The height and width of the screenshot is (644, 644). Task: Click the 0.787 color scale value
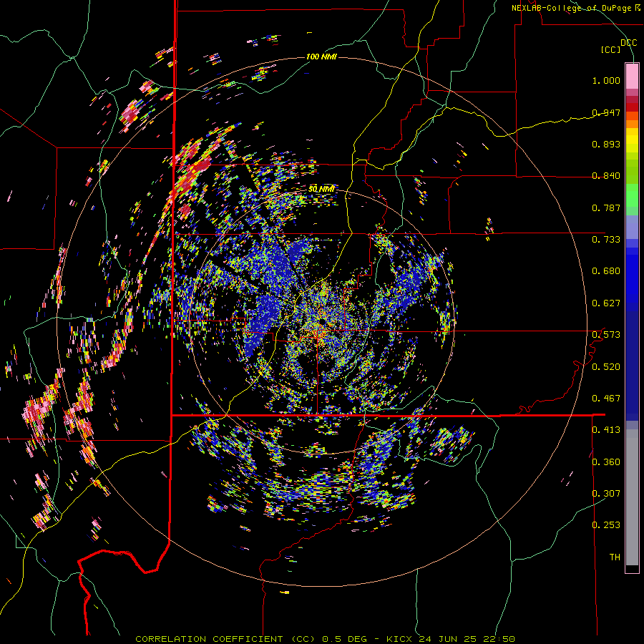click(x=606, y=208)
